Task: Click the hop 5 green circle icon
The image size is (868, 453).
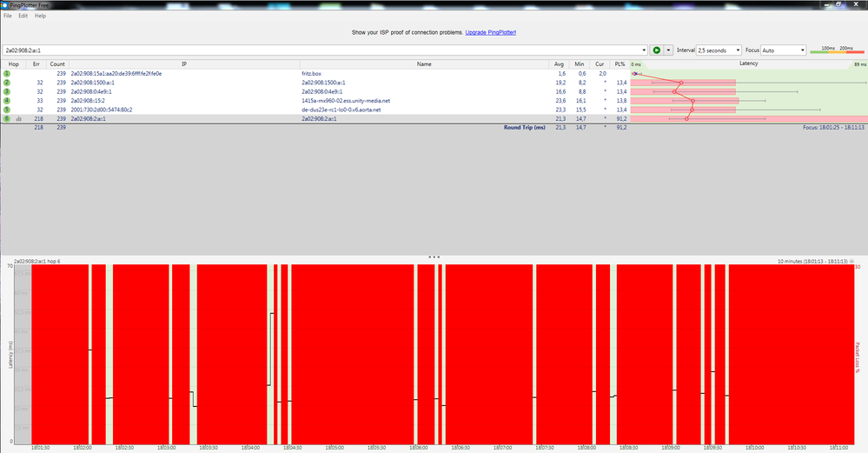Action: (x=7, y=110)
